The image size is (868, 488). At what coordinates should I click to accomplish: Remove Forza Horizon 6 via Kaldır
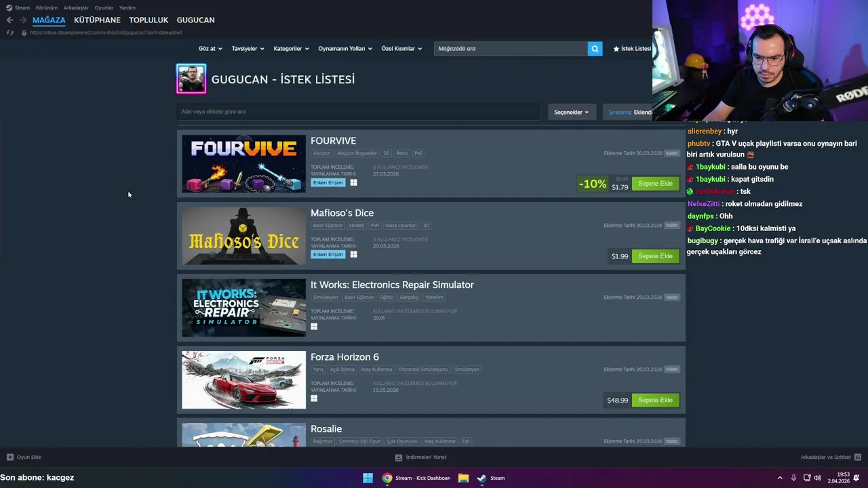tap(671, 369)
